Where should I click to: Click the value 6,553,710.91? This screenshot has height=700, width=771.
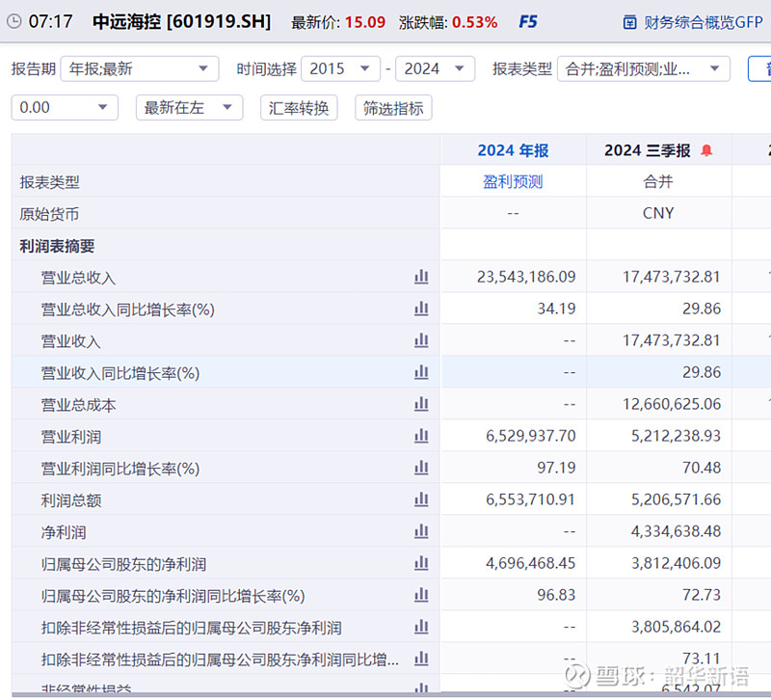pos(531,499)
